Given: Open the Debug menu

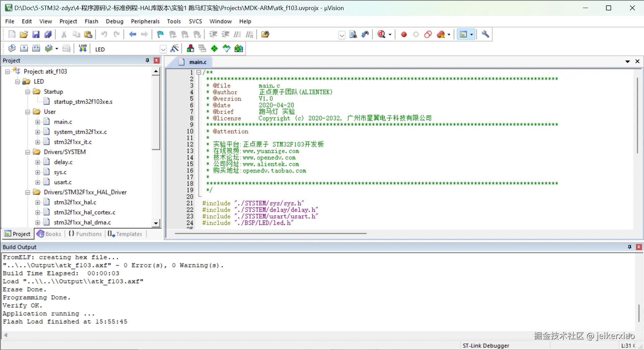Looking at the screenshot, I should click(x=114, y=21).
